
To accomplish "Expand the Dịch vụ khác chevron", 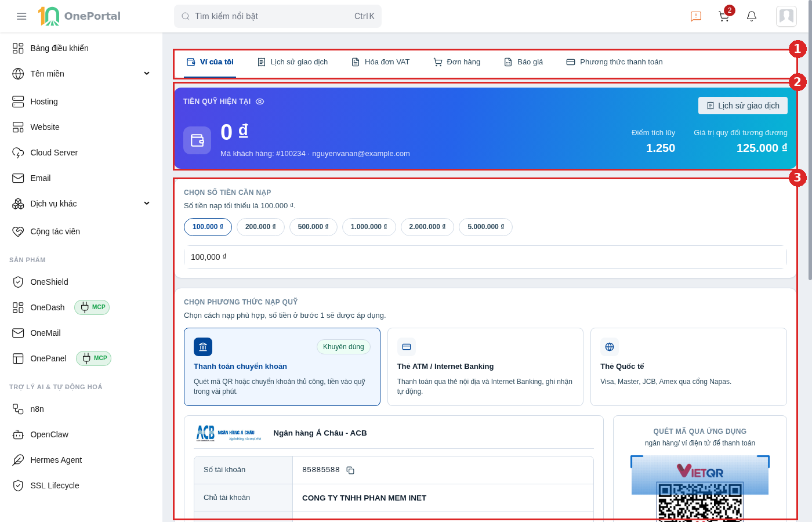I will [147, 204].
